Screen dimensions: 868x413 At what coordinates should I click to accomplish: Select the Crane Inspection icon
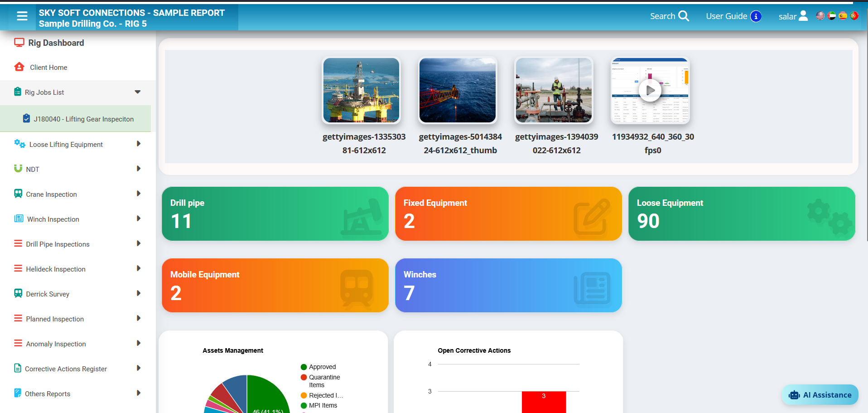pos(18,193)
